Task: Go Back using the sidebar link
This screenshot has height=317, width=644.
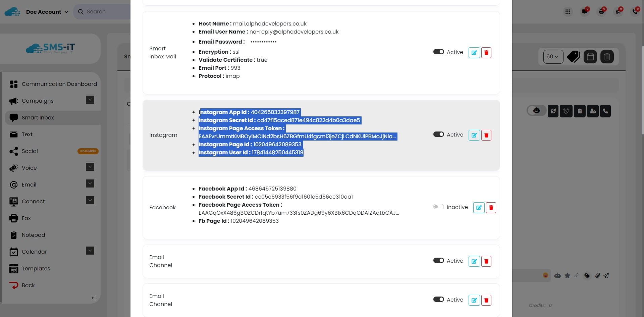Action: click(x=28, y=285)
